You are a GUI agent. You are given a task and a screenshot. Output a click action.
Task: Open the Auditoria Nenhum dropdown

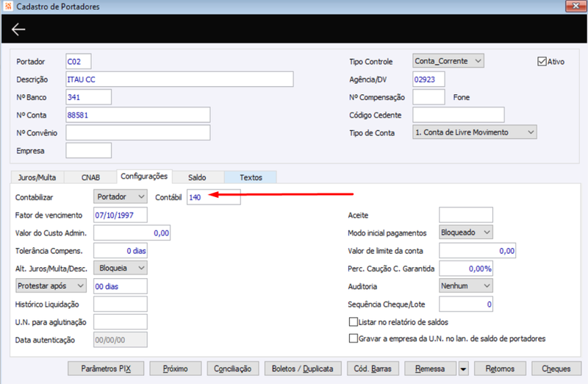[x=466, y=285]
